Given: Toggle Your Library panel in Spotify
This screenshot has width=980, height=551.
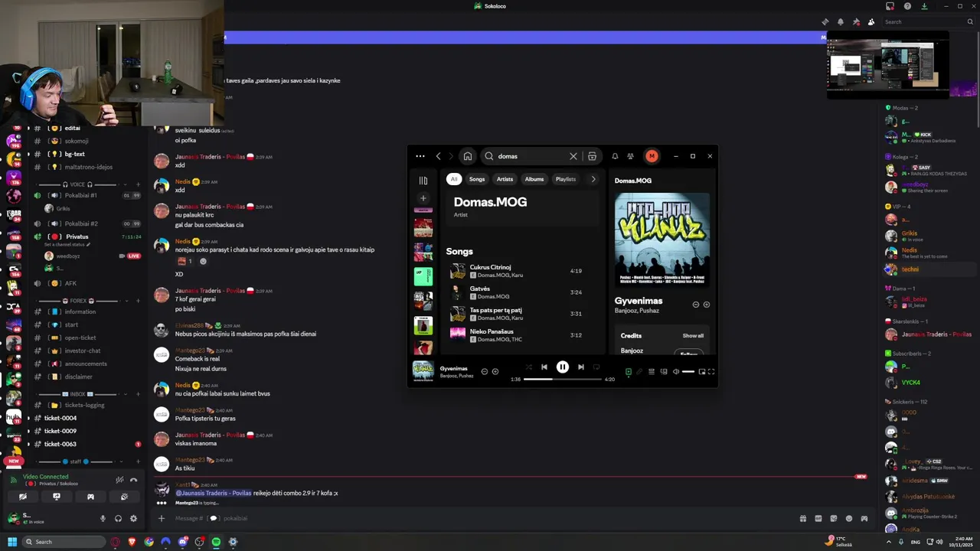Looking at the screenshot, I should tap(423, 181).
